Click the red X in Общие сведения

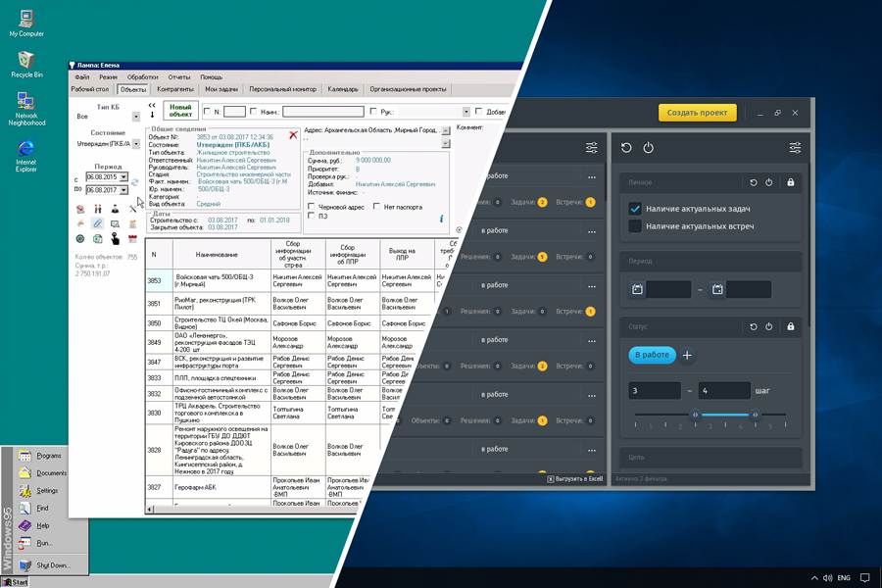coord(293,135)
